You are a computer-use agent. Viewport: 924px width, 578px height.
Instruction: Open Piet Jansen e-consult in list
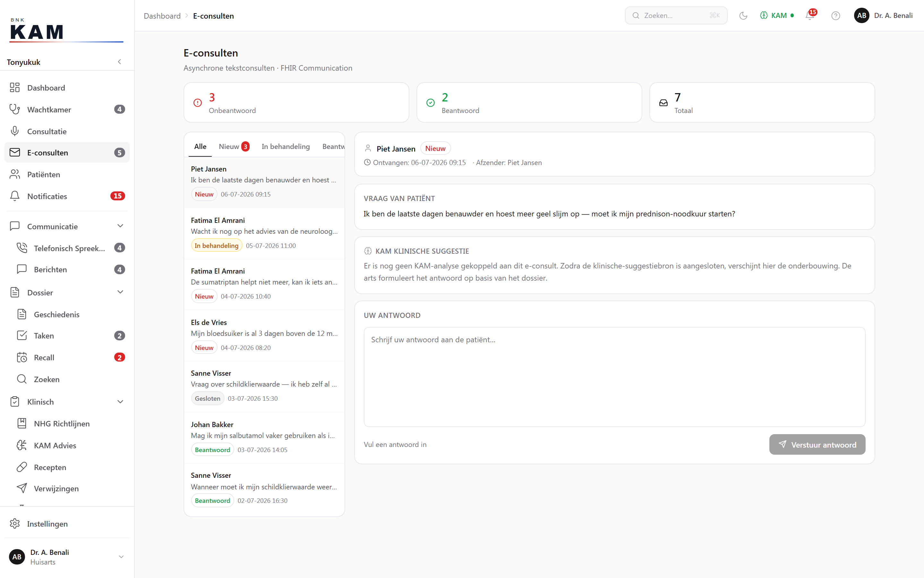pyautogui.click(x=264, y=182)
